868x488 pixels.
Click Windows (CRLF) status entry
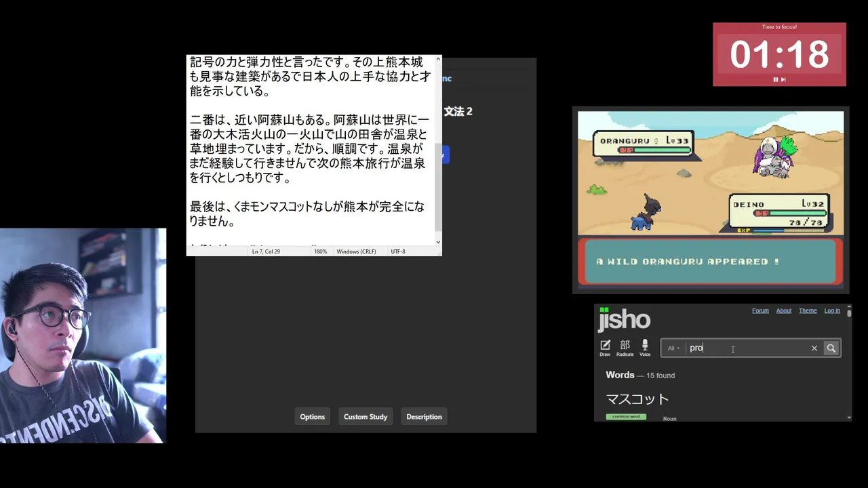356,251
